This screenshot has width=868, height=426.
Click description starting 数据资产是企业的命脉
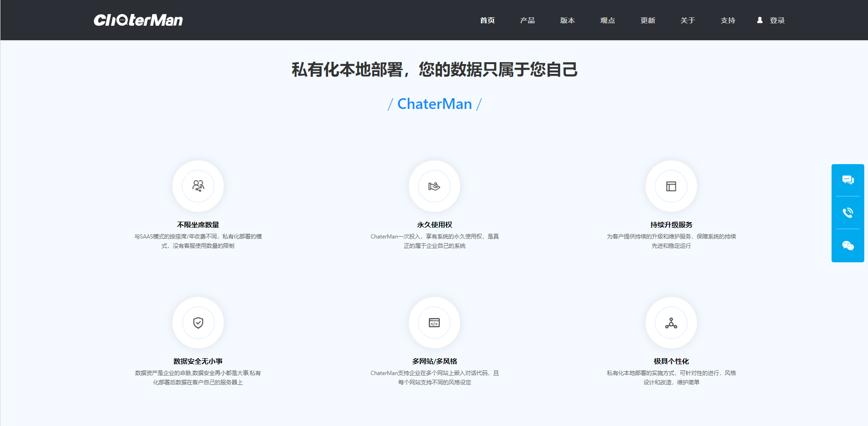[x=198, y=378]
